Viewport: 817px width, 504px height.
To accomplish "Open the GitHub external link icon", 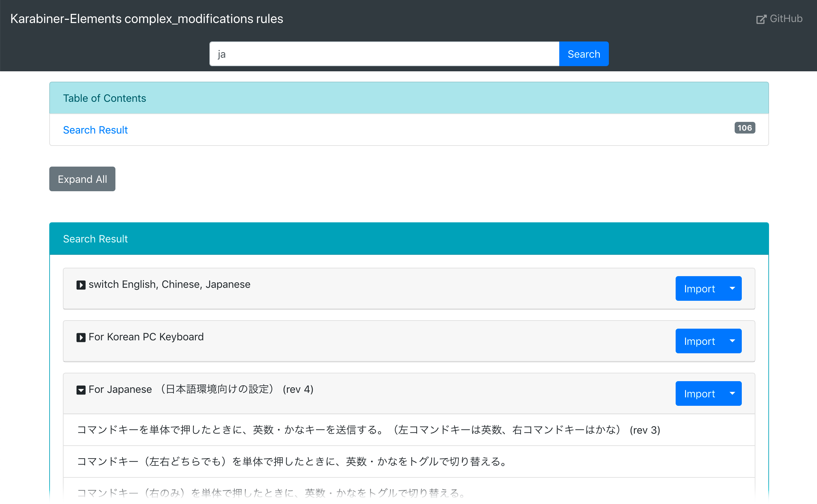I will click(x=761, y=19).
